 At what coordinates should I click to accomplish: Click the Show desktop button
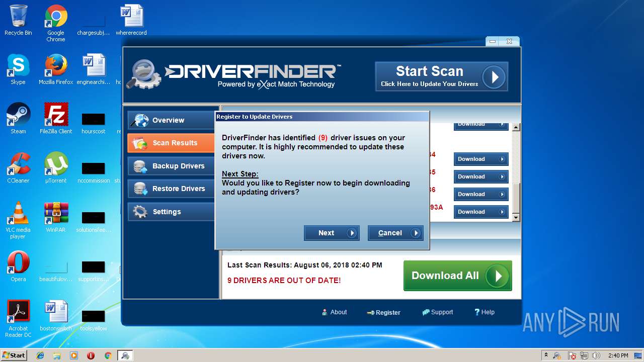click(x=638, y=355)
